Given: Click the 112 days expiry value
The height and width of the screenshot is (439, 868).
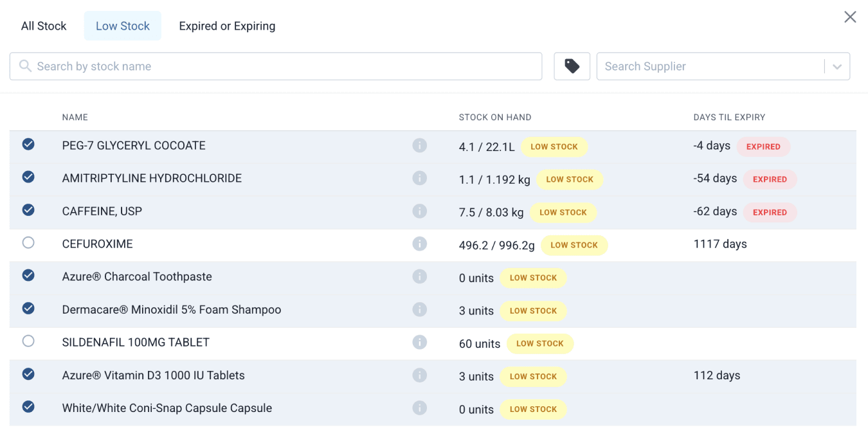Looking at the screenshot, I should click(x=717, y=375).
